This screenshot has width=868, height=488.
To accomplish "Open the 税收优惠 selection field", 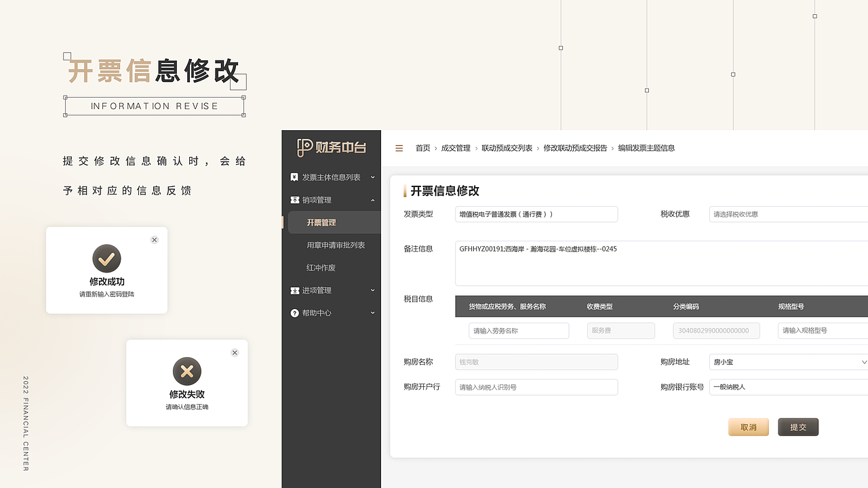I will coord(789,214).
